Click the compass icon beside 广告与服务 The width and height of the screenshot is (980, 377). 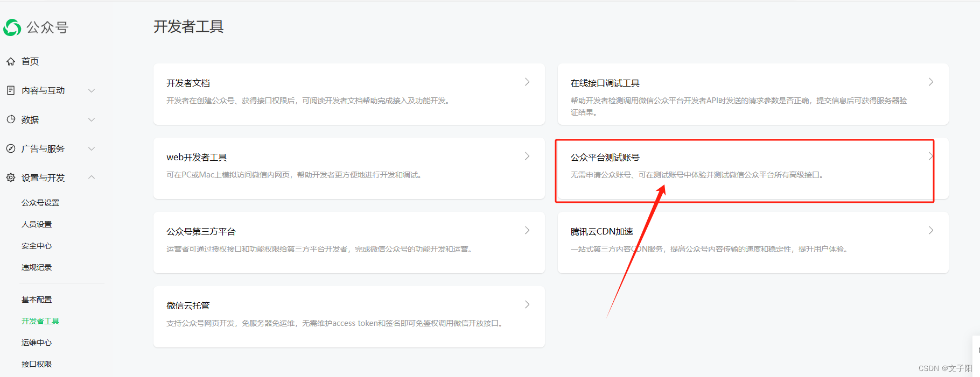11,148
